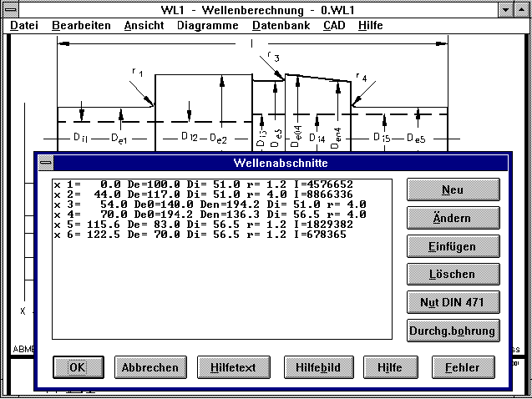532x399 pixels.
Task: Click the Durchg.bohrung button
Action: pos(453,331)
